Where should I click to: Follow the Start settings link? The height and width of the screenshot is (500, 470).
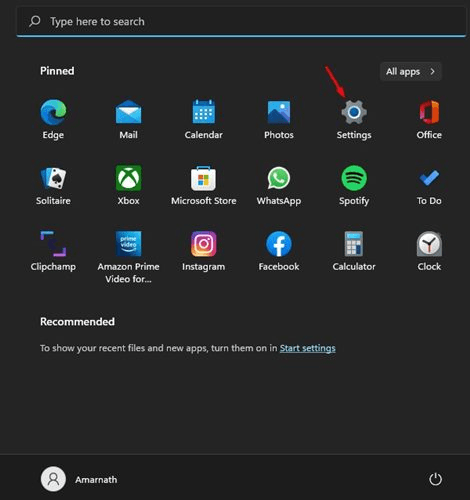(x=307, y=348)
